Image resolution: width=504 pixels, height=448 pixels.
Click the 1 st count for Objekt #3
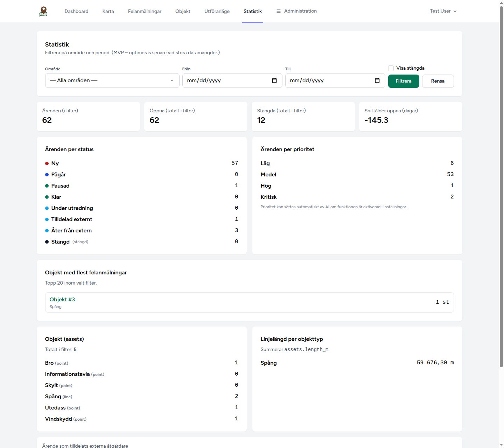click(442, 302)
